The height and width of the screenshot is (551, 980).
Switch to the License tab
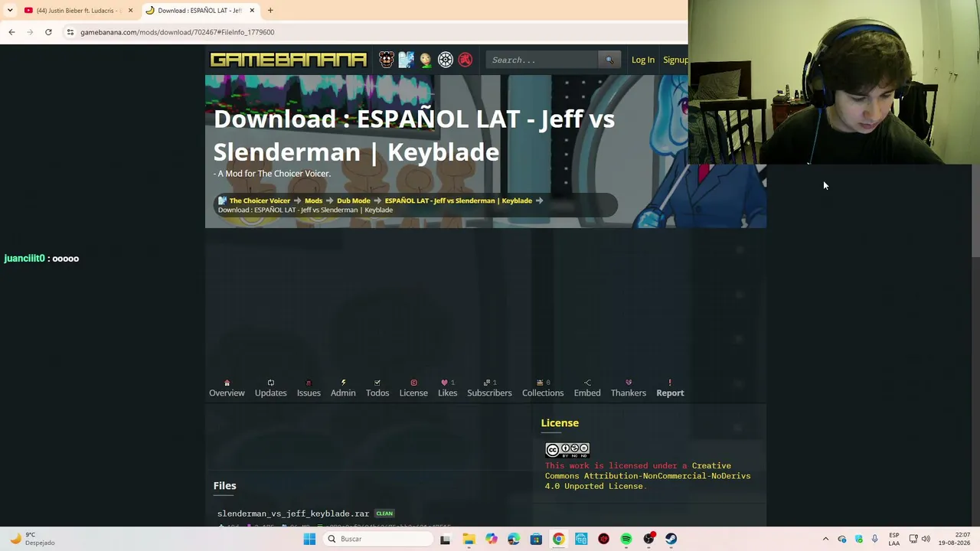[413, 388]
